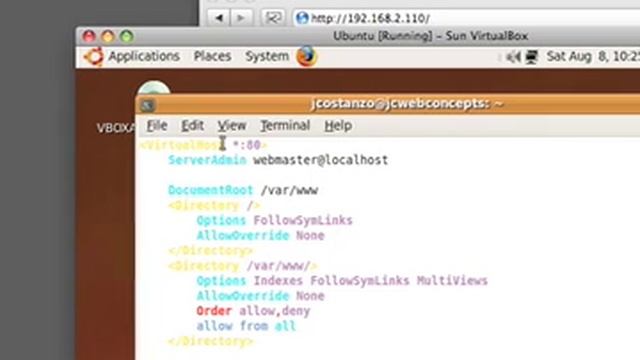
Task: Open the terminal View menu
Action: pos(231,126)
